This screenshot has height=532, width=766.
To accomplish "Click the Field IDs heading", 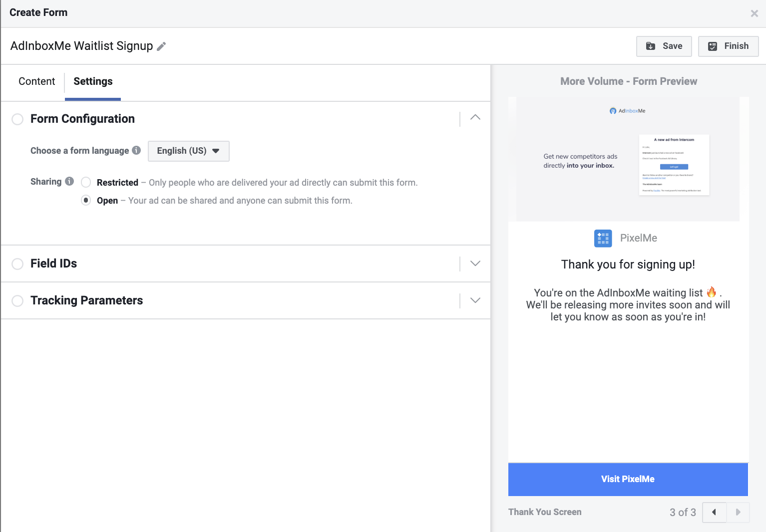I will coord(53,264).
